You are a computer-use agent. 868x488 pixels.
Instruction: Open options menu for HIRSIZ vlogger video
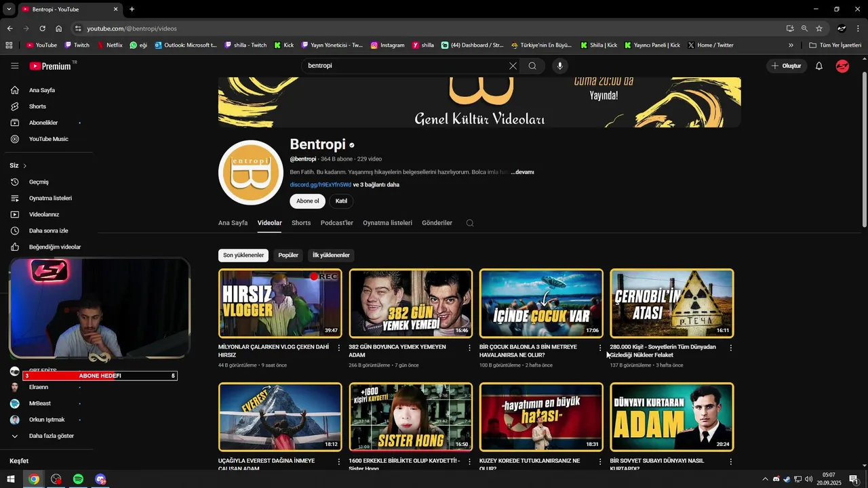click(339, 348)
